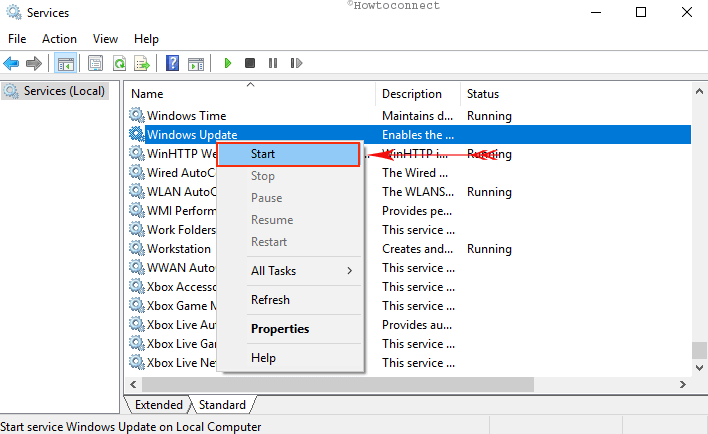Click the horizontal scrollbar left arrow
The height and width of the screenshot is (434, 708).
point(133,384)
